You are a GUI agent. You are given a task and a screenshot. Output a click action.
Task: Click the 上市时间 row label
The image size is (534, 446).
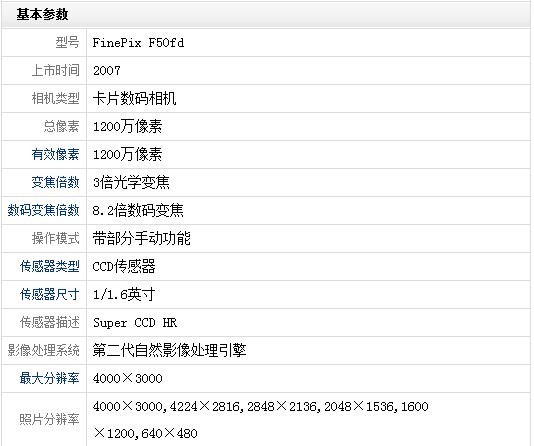56,70
